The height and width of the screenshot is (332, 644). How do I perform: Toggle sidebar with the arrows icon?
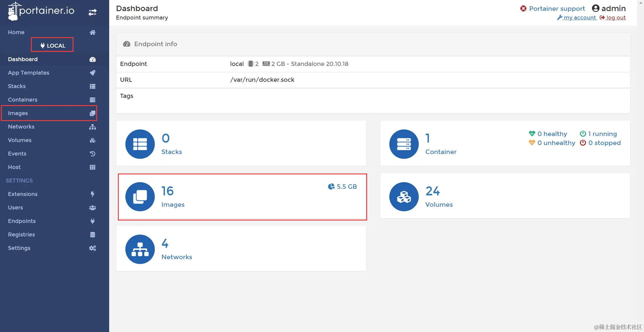(x=92, y=12)
